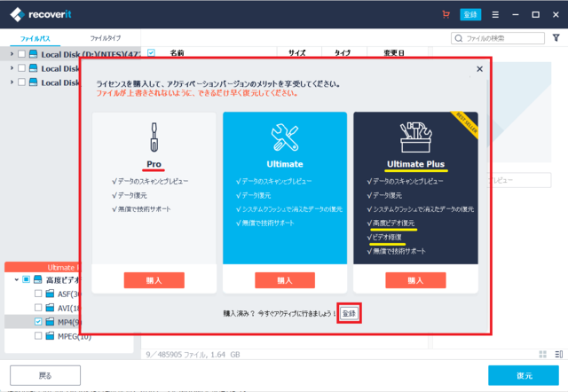The height and width of the screenshot is (392, 568).
Task: Expand the Local Disk (D:) tree node
Action: pyautogui.click(x=12, y=54)
